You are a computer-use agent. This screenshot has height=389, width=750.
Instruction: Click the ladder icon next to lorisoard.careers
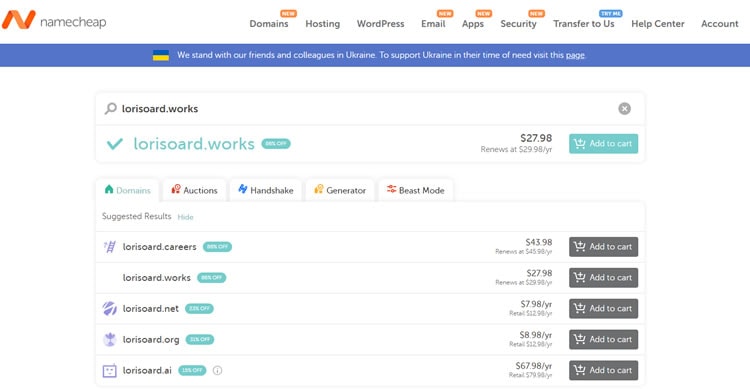(110, 247)
